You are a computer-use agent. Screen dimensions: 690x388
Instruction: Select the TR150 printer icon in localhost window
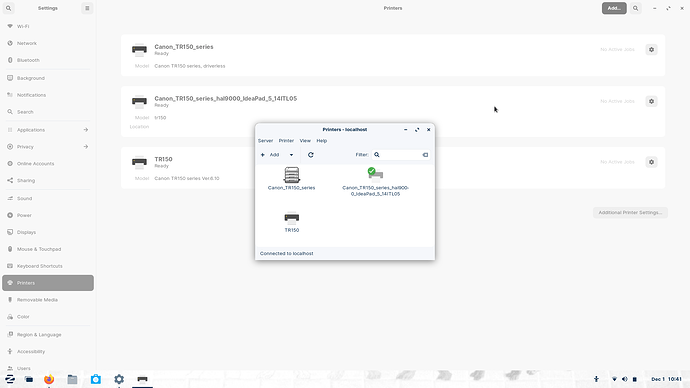[292, 218]
